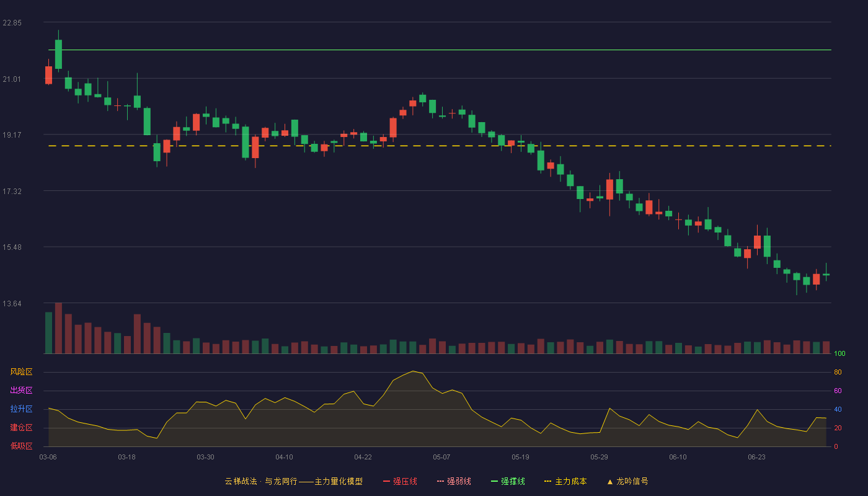The height and width of the screenshot is (496, 868).
Task: Click the 20 indicator scale value
Action: pyautogui.click(x=838, y=428)
